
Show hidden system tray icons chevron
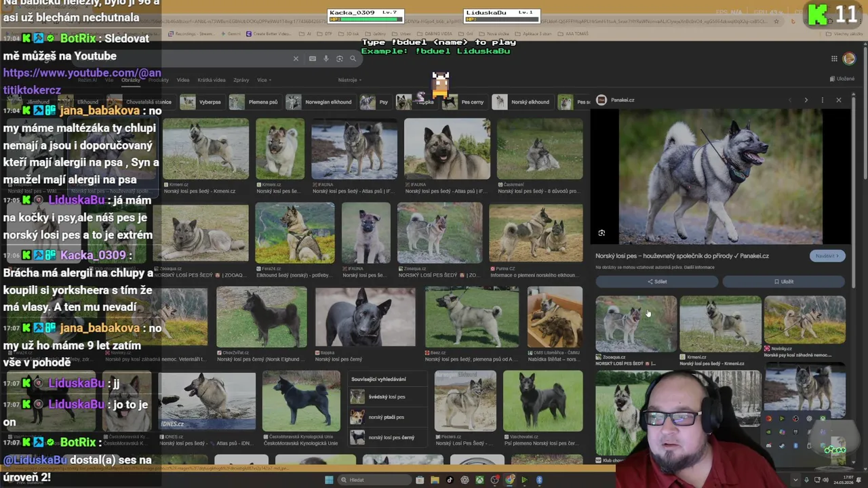pyautogui.click(x=795, y=480)
